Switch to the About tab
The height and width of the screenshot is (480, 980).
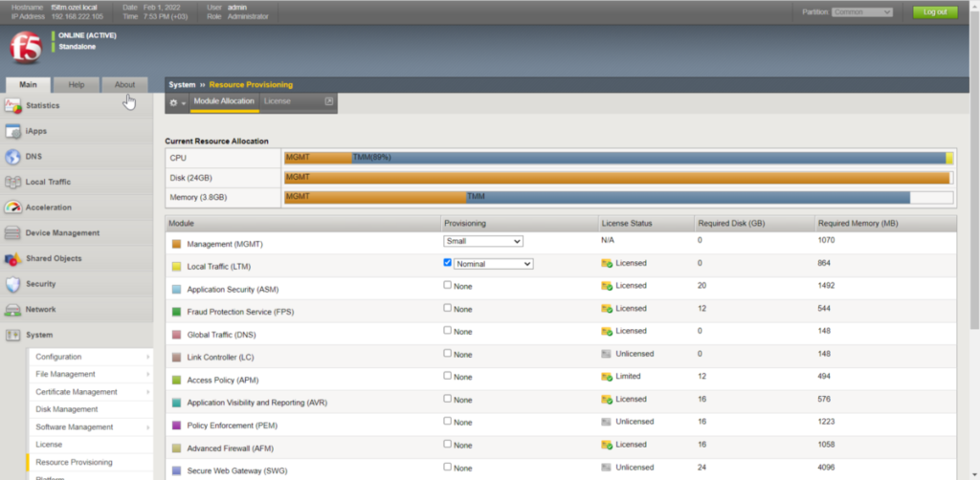click(124, 85)
